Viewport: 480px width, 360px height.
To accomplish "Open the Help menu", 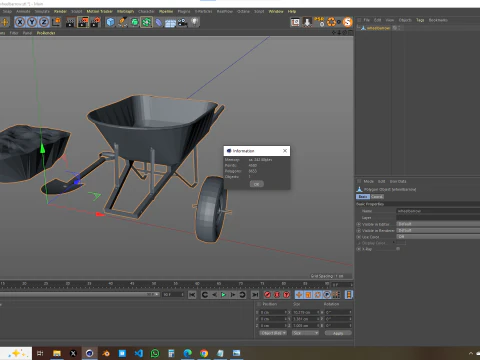I will pyautogui.click(x=292, y=11).
